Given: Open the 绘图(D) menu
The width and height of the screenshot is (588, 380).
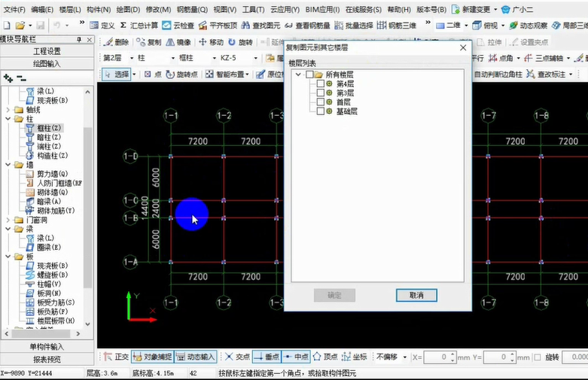Looking at the screenshot, I should pos(128,9).
